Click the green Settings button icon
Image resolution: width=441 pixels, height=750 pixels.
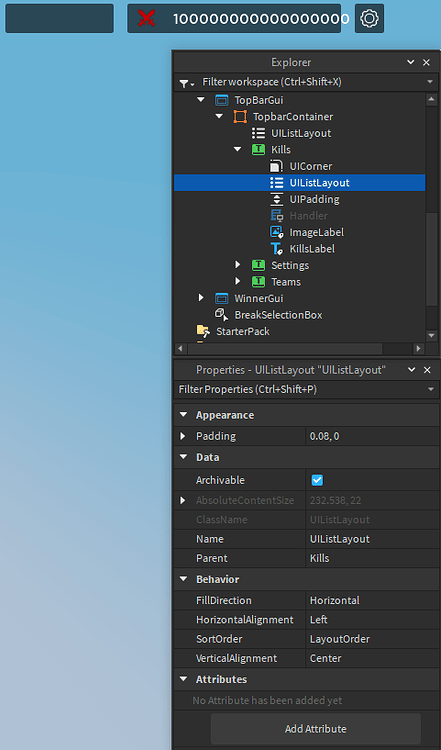[x=258, y=265]
